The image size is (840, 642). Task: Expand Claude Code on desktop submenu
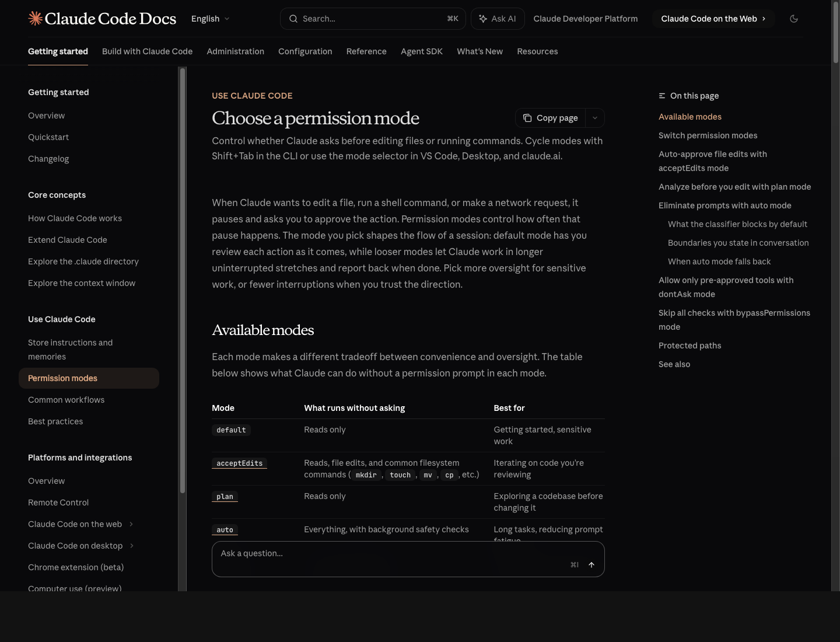click(x=132, y=546)
